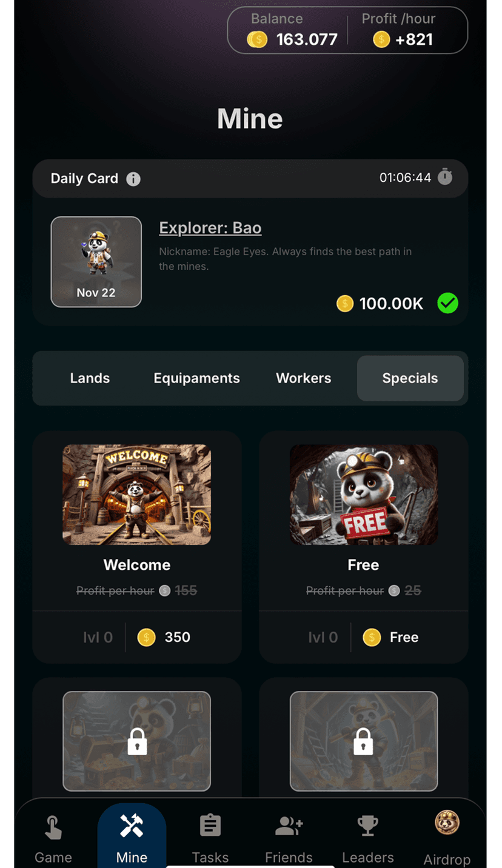Open the Game tab finger-tap icon
This screenshot has height=868, width=502.
pyautogui.click(x=53, y=828)
